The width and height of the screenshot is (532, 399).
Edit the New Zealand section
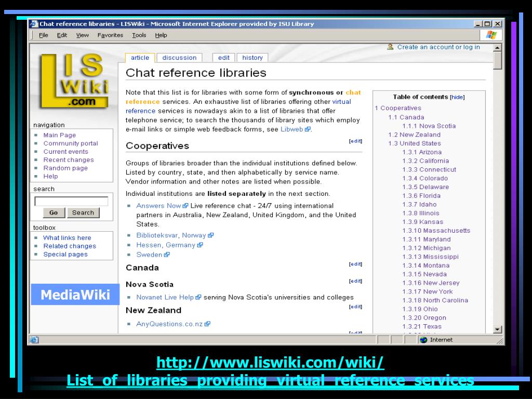[x=355, y=307]
